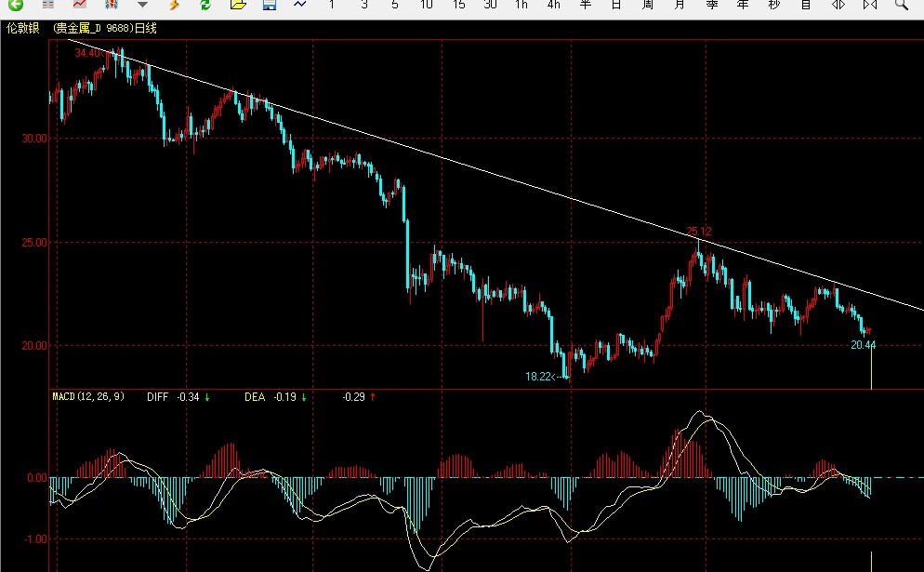Switch to the 4h timeframe
924x572 pixels.
pyautogui.click(x=553, y=5)
